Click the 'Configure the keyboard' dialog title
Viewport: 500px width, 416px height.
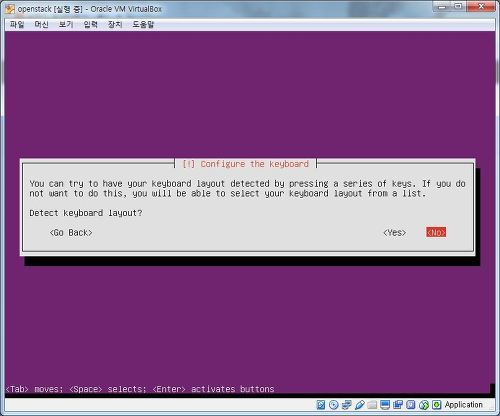point(254,164)
